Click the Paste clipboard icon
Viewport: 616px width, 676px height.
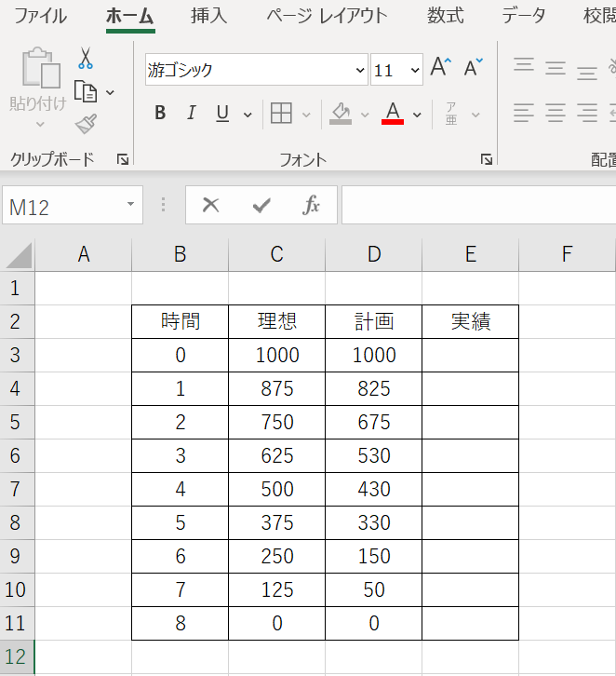point(41,67)
